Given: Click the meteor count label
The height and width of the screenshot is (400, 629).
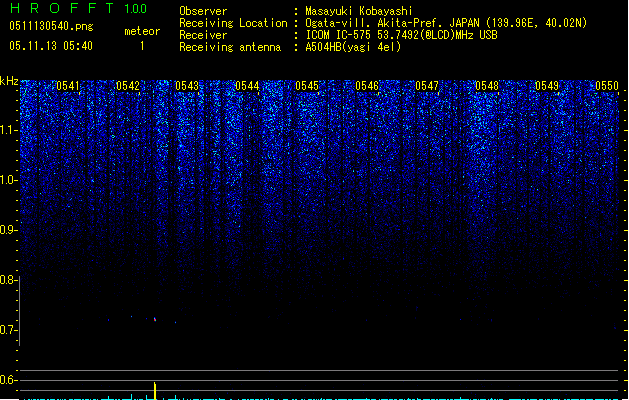Looking at the screenshot, I should click(x=142, y=31).
